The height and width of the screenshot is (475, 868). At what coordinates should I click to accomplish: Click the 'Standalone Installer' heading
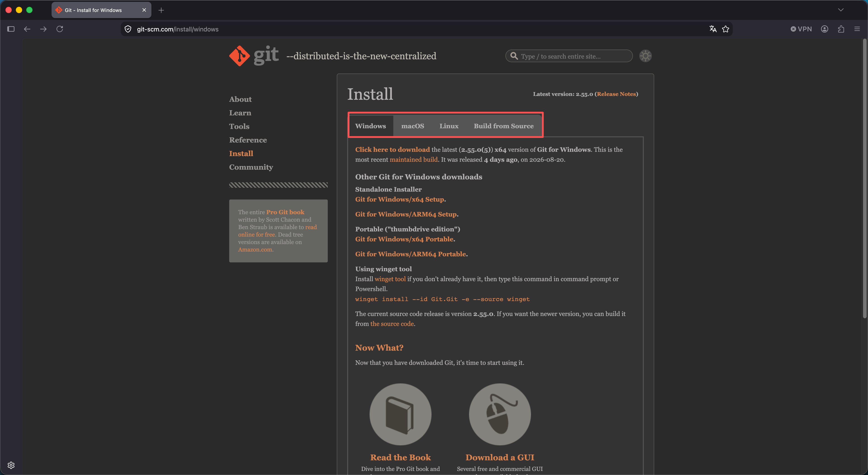[x=388, y=189]
